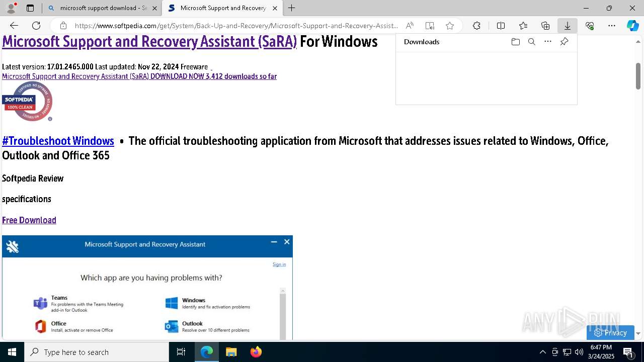Open the Privacy settings button
Screen dimensions: 644x362
pyautogui.click(x=610, y=332)
